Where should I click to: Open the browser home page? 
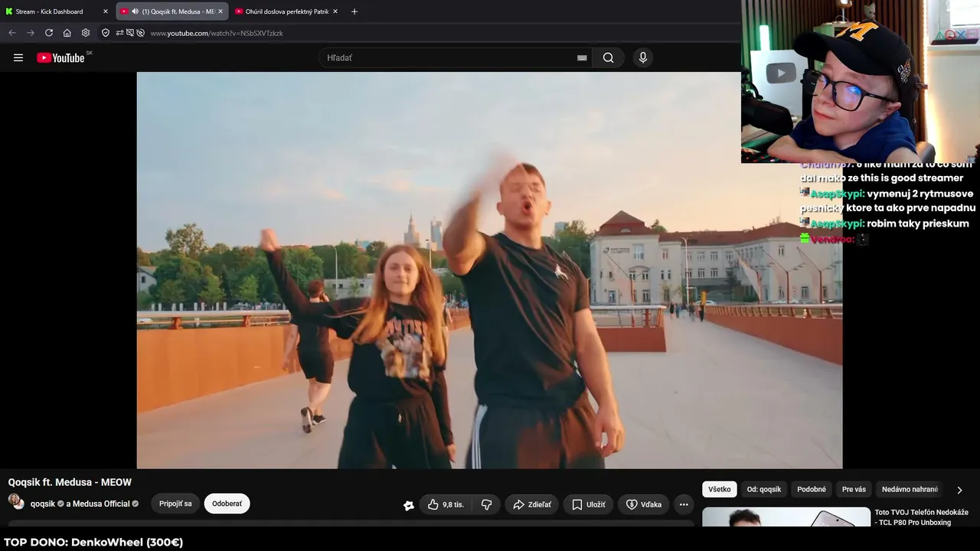(x=67, y=33)
